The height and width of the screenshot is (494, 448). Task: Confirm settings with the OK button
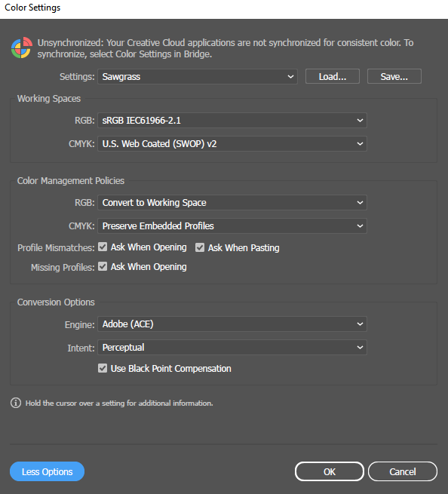coord(330,471)
